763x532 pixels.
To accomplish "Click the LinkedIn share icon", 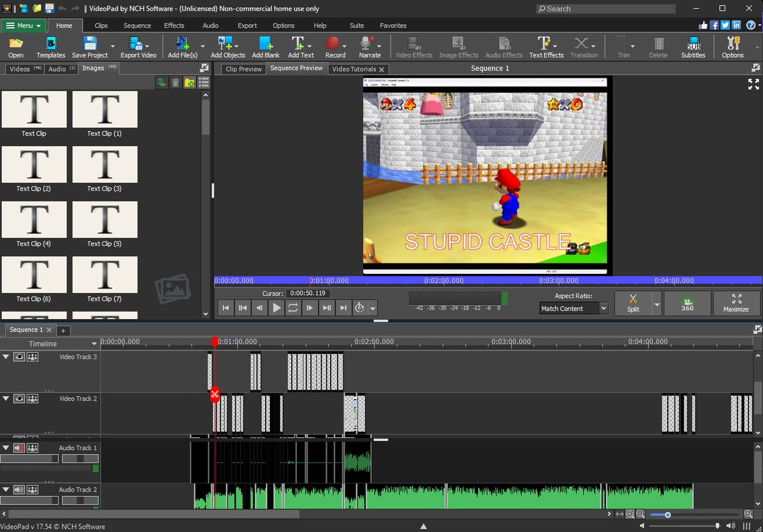I will (736, 25).
